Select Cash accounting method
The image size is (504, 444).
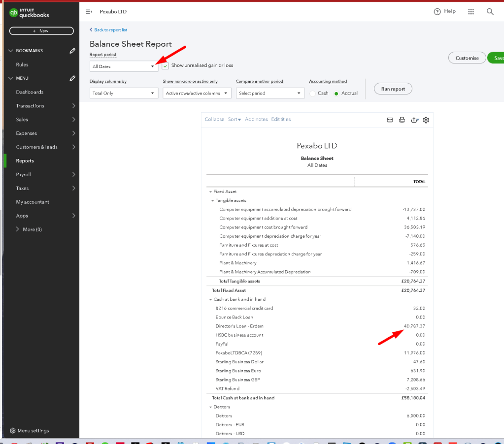tap(312, 94)
